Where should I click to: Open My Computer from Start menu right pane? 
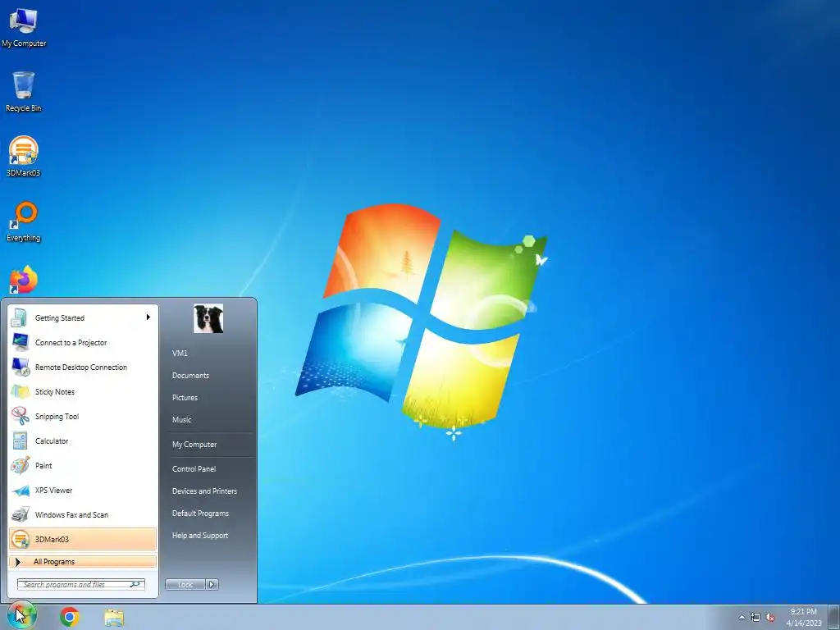[x=194, y=444]
